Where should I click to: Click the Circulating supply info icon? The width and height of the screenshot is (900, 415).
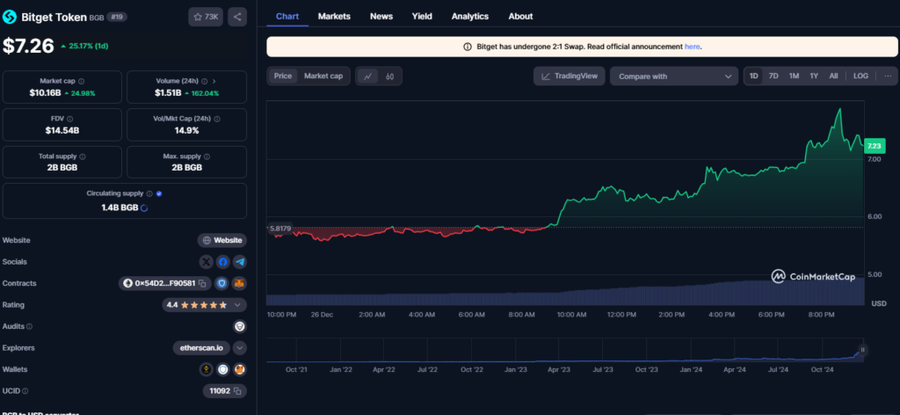tap(149, 194)
